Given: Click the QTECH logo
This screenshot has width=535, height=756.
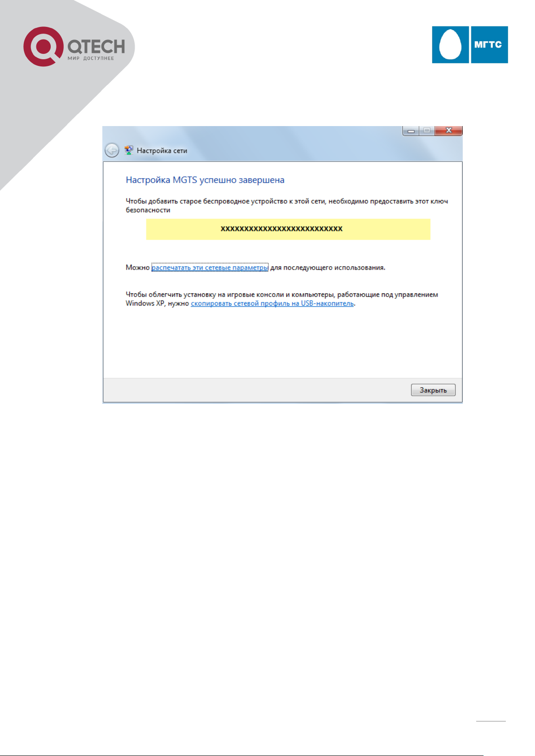Looking at the screenshot, I should (75, 46).
